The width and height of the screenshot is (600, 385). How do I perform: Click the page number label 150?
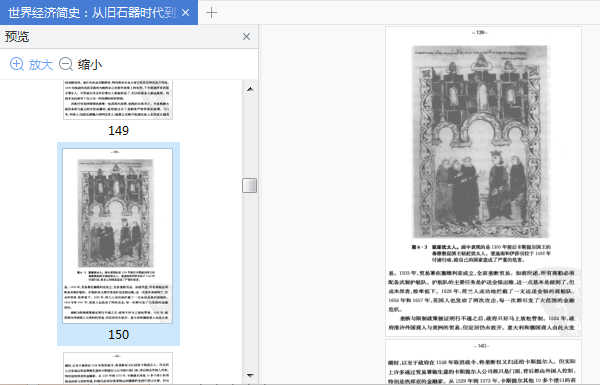pyautogui.click(x=118, y=334)
